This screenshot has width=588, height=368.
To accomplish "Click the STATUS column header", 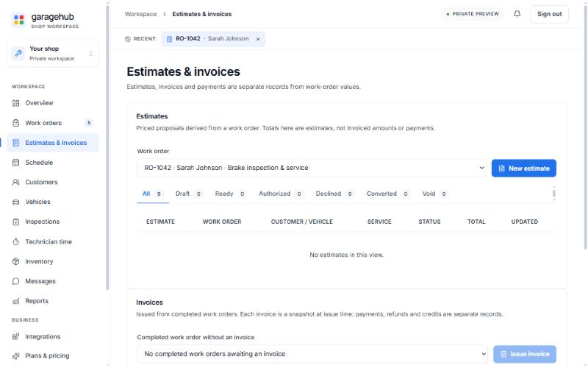I will tap(429, 222).
